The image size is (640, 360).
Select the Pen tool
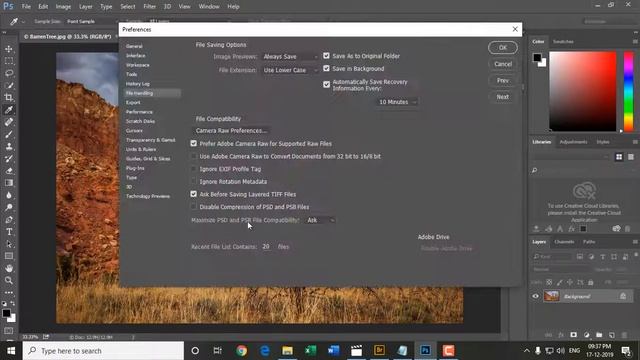point(9,220)
